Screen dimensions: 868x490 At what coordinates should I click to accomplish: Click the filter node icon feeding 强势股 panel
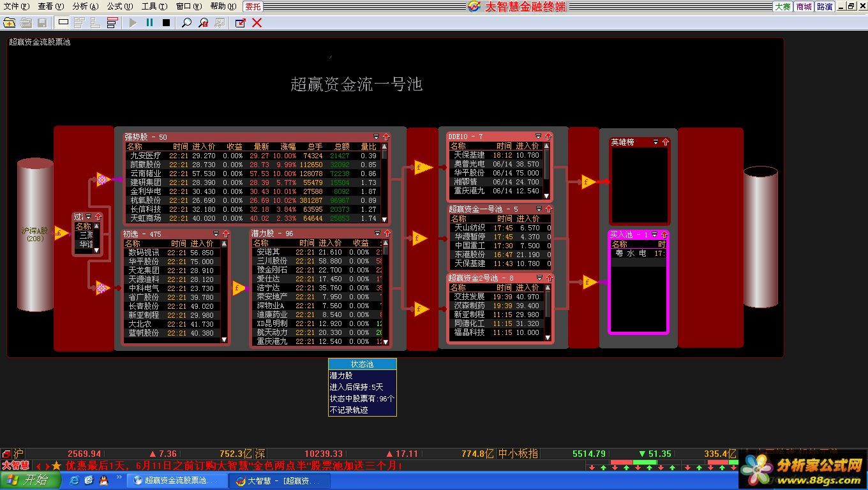(103, 179)
